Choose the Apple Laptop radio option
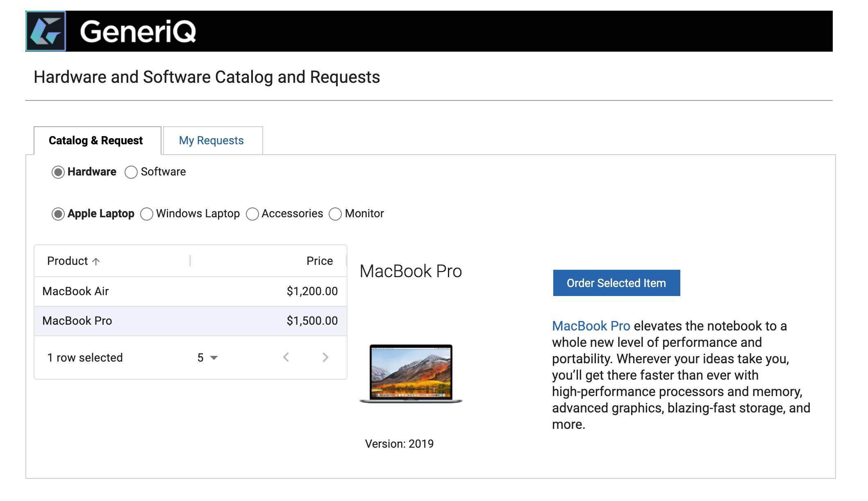The height and width of the screenshot is (501, 868). coord(58,214)
